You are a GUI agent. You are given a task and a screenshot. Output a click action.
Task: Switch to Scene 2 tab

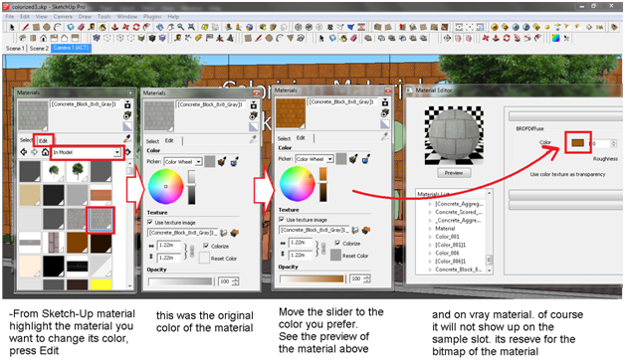tap(39, 48)
